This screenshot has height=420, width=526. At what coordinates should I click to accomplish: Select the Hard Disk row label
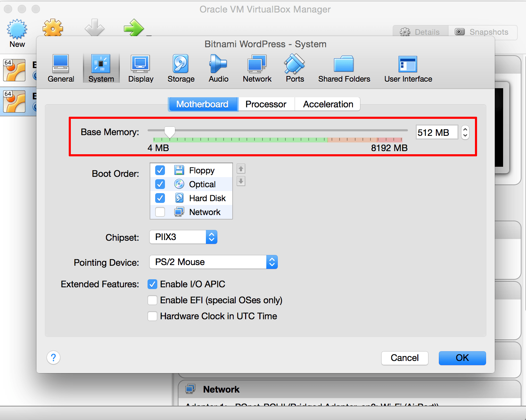pyautogui.click(x=207, y=198)
